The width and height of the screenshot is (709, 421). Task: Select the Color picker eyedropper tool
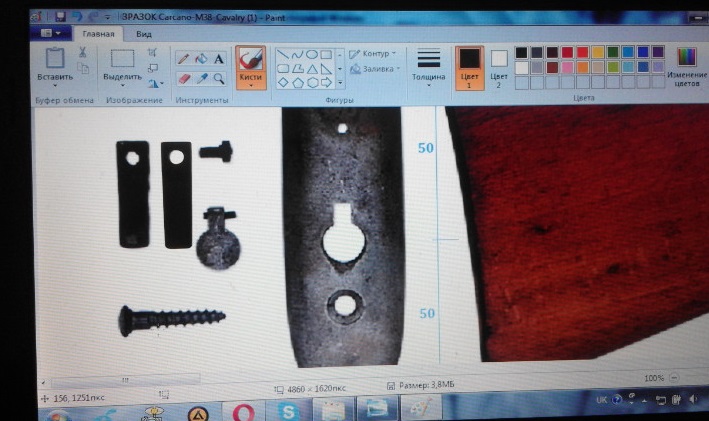[202, 79]
